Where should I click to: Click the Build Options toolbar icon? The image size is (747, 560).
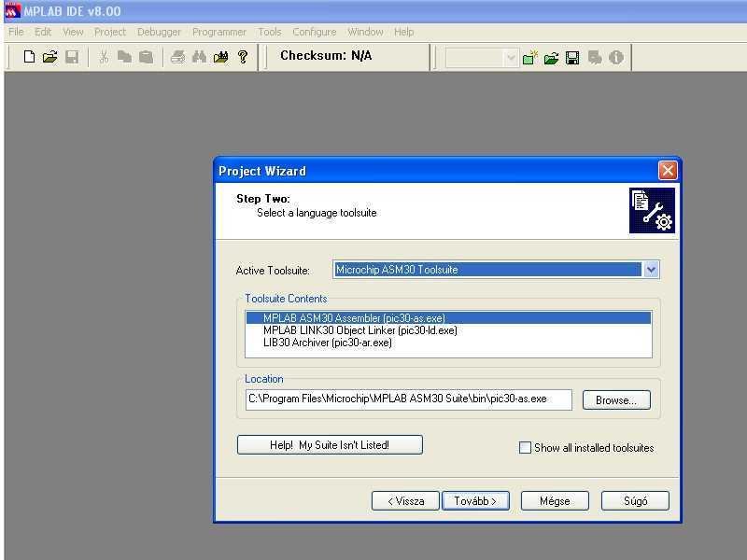click(595, 58)
